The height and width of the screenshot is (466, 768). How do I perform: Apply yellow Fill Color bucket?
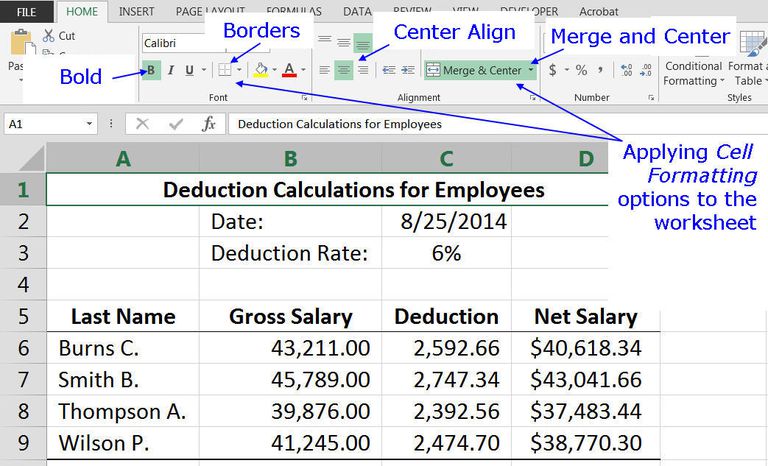click(x=261, y=70)
